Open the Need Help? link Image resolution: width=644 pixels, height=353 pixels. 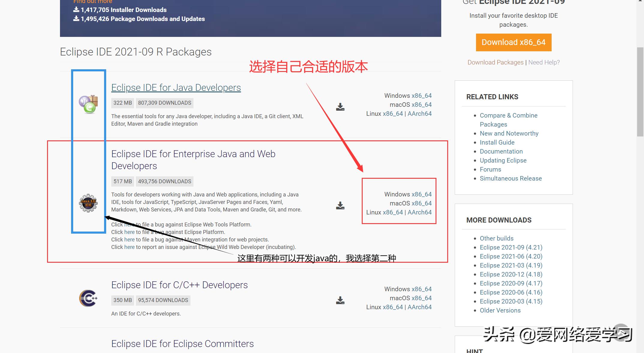point(544,62)
